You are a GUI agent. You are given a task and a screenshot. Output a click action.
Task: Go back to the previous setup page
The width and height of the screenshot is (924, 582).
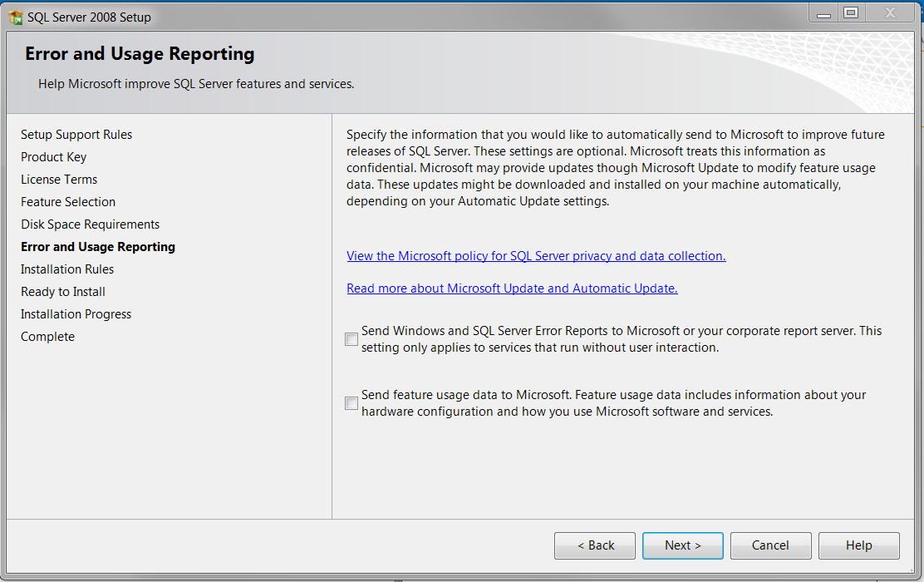pyautogui.click(x=595, y=545)
